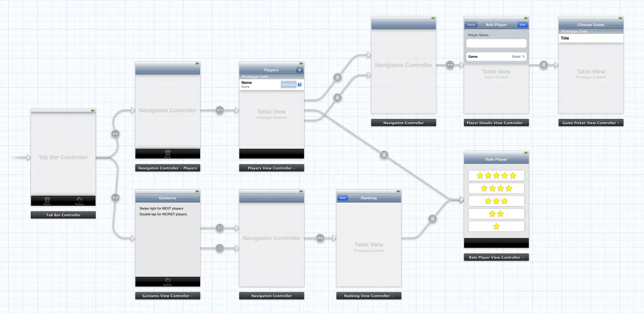This screenshot has height=314, width=644.
Task: Select the relationship segue icon to Navigation Controller - Players
Action: click(x=116, y=133)
